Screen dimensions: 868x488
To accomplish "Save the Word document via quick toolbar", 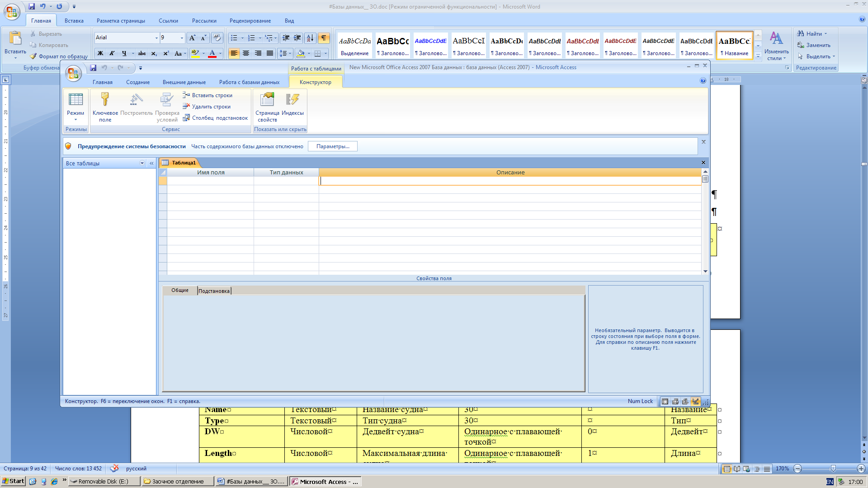I will pyautogui.click(x=32, y=6).
